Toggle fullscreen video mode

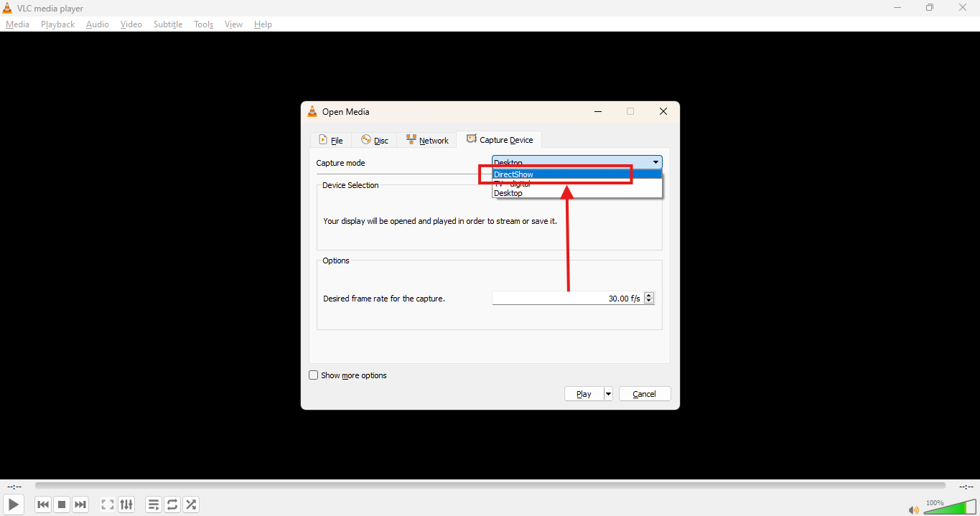click(108, 505)
